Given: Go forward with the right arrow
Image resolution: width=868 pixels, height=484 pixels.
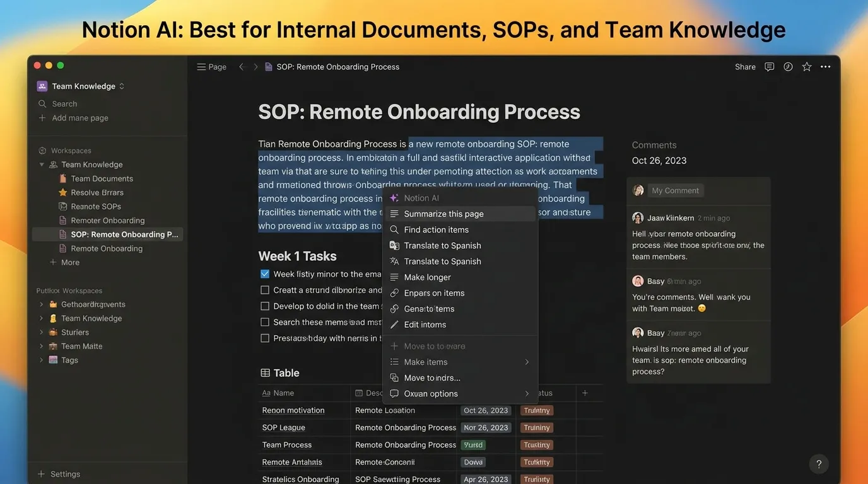Looking at the screenshot, I should tap(255, 67).
